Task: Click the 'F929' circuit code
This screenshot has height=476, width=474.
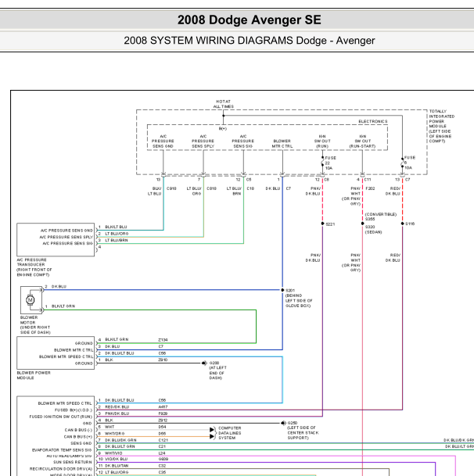Action: pyautogui.click(x=163, y=413)
